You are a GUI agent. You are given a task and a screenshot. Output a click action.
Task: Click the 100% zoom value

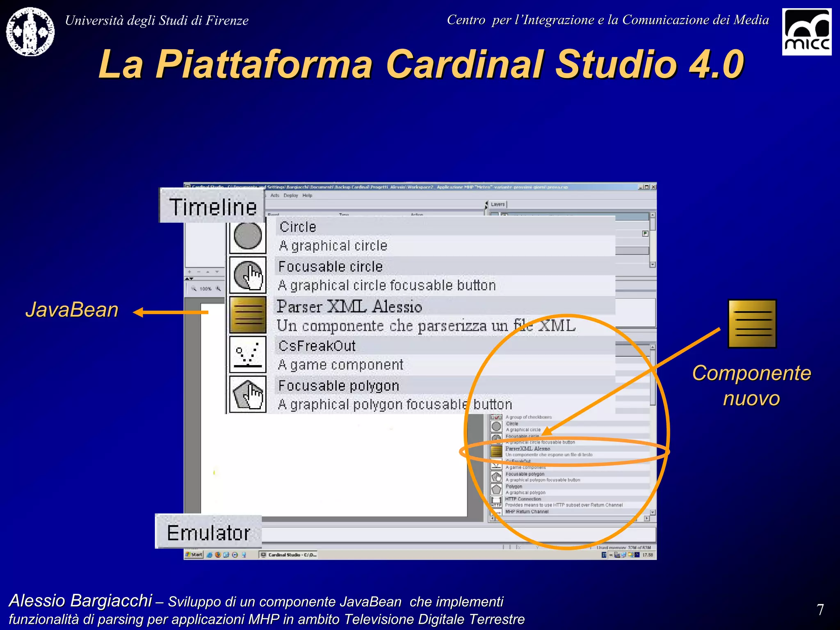[205, 289]
